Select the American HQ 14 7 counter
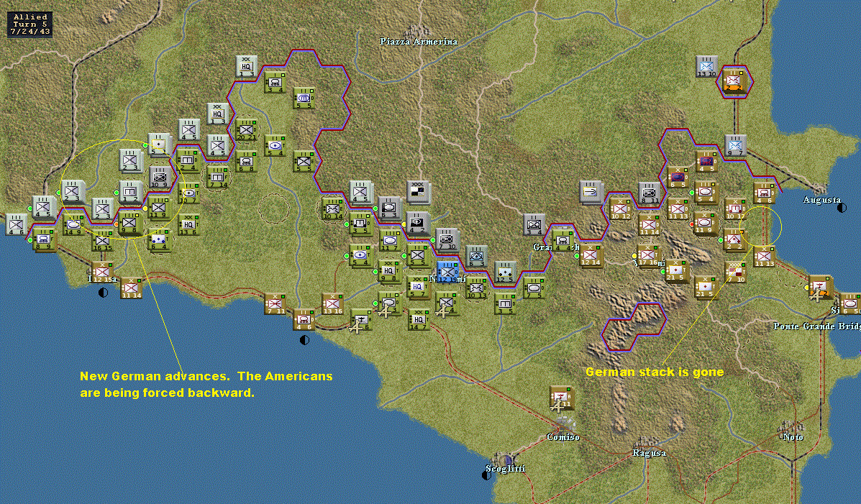This screenshot has width=861, height=504. [x=419, y=319]
